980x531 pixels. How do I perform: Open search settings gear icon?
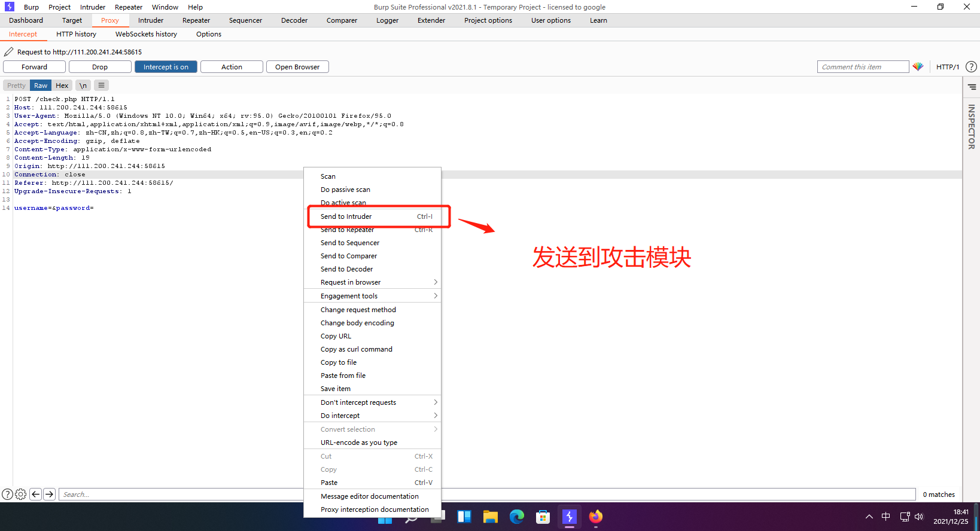click(21, 495)
